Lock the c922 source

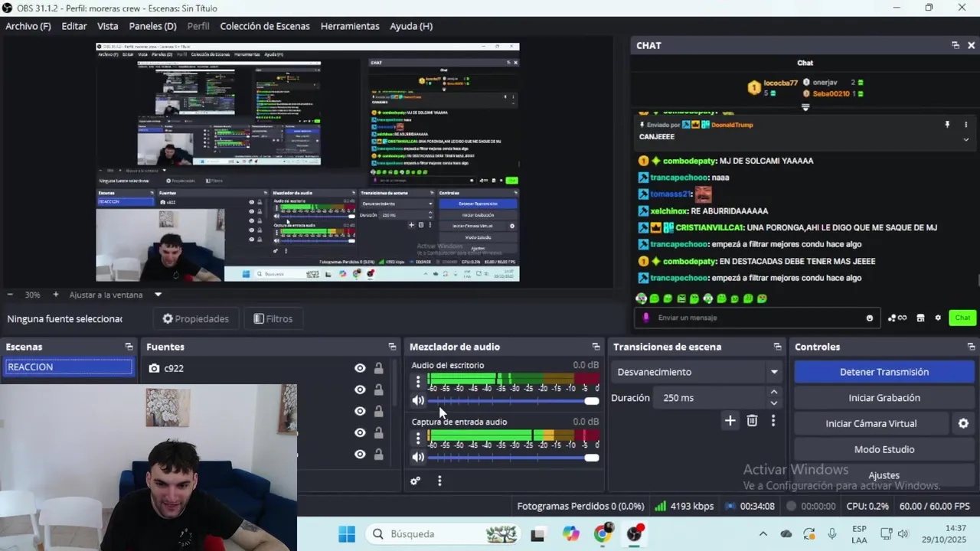(378, 368)
